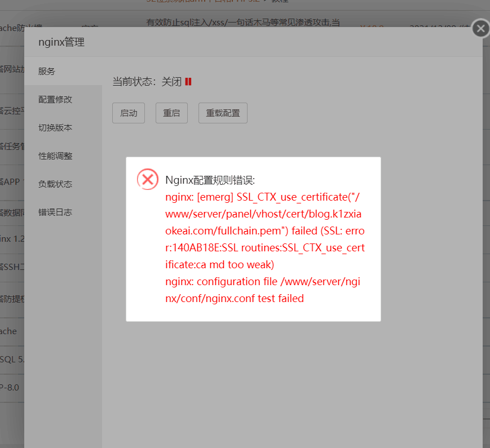Click the nginx.conf test failed message

click(263, 290)
